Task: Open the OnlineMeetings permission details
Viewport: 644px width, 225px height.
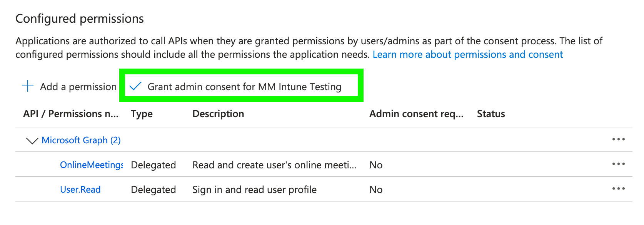Action: 91,165
